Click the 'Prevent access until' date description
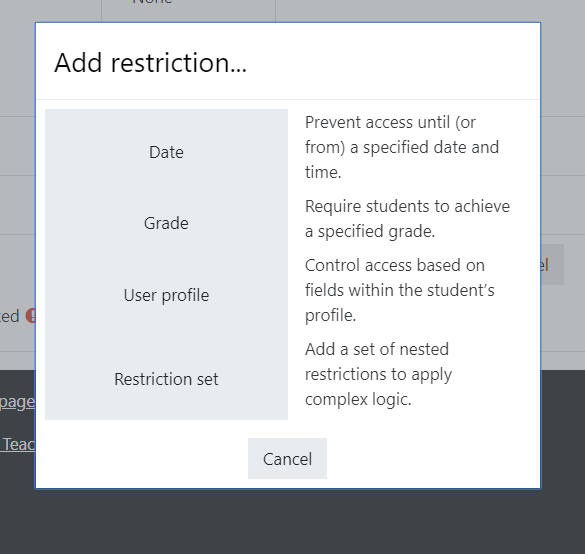 [402, 147]
